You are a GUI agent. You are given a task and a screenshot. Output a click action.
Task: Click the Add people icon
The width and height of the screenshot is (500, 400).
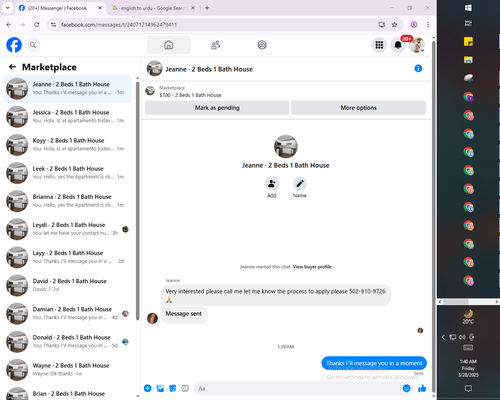(x=272, y=184)
